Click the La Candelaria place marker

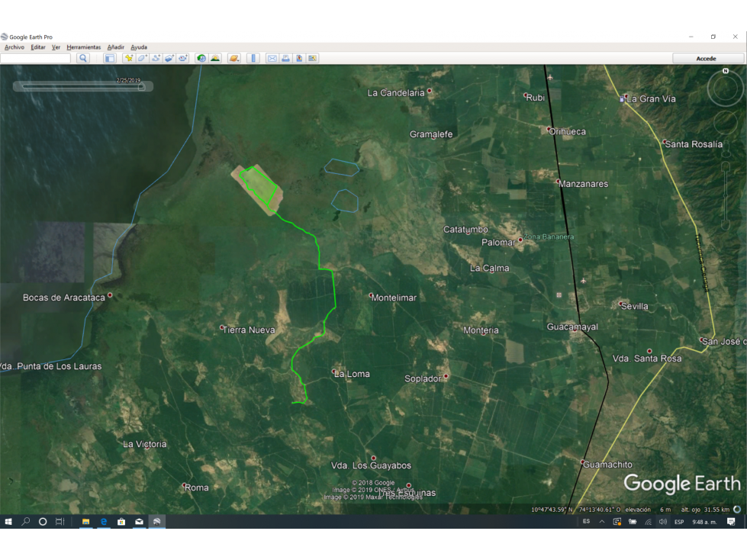click(430, 91)
